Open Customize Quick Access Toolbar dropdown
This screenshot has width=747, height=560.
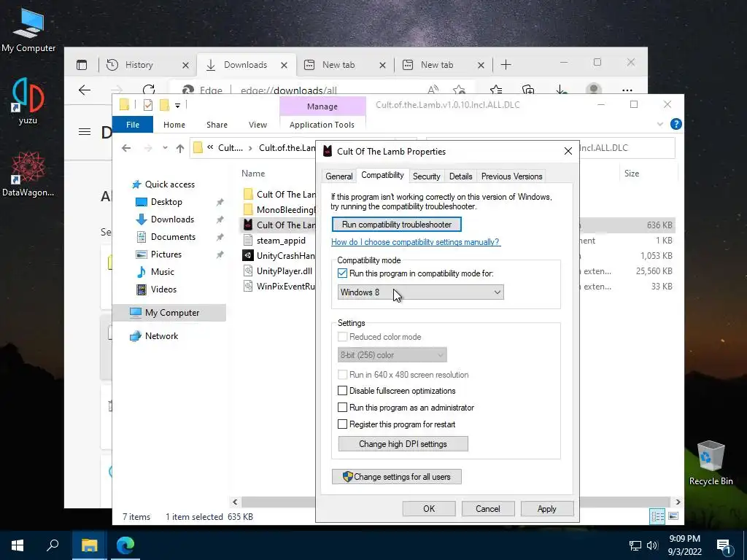coord(177,105)
